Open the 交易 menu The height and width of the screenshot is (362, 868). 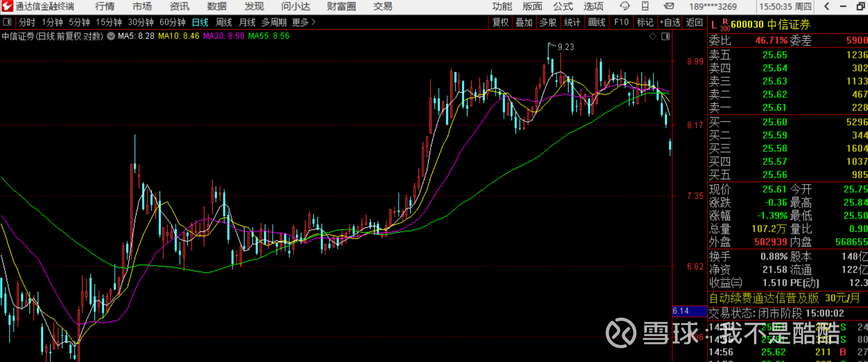coord(383,6)
